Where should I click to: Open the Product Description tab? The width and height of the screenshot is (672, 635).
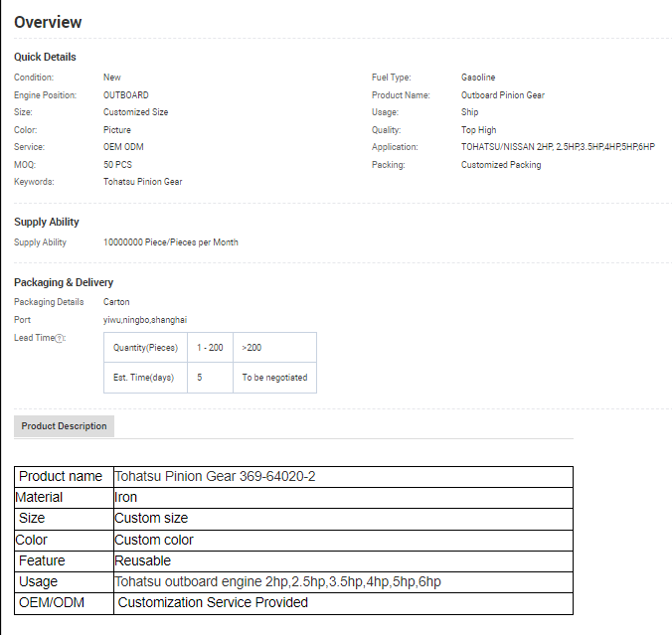click(64, 426)
